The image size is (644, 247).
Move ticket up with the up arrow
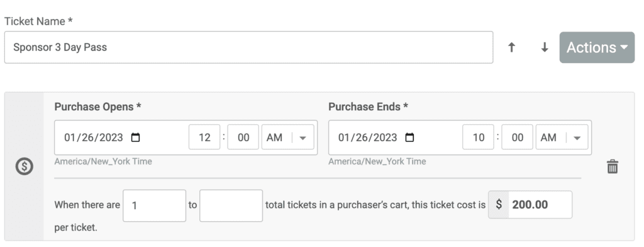pyautogui.click(x=511, y=47)
